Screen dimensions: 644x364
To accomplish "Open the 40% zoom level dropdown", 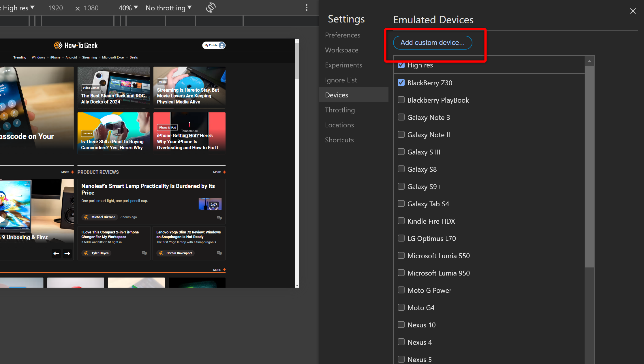I will click(x=128, y=8).
